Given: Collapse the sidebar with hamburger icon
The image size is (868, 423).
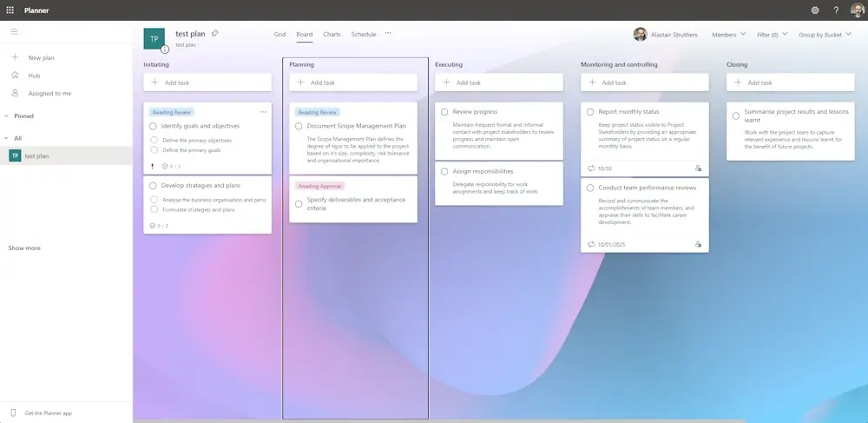Looking at the screenshot, I should [x=14, y=31].
